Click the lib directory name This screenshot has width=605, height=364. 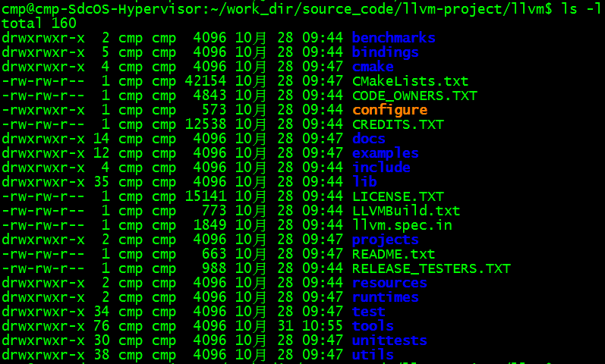[x=364, y=182]
